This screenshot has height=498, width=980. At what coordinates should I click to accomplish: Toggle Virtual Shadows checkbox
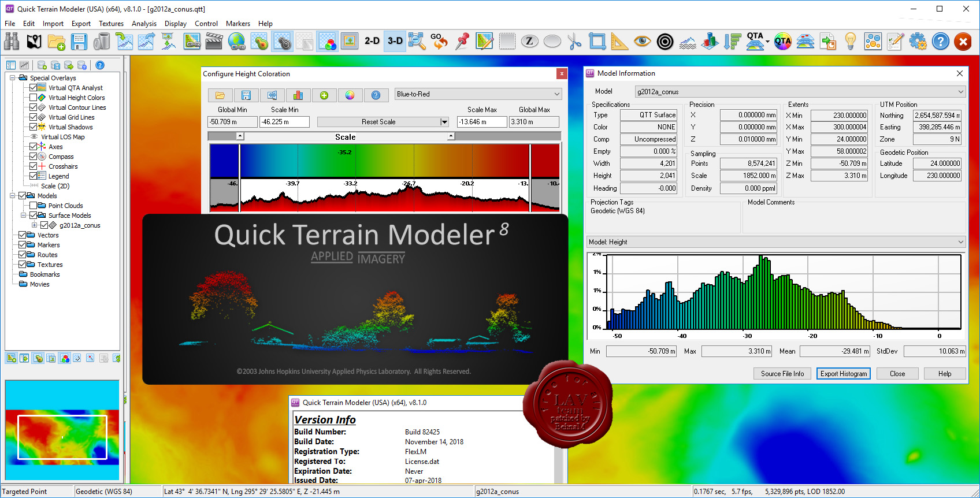(x=34, y=127)
